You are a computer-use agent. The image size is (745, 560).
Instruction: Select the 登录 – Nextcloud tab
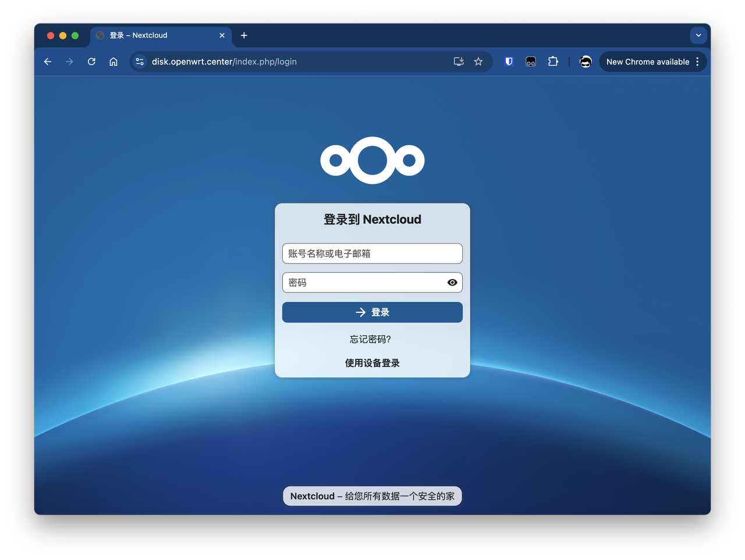[161, 35]
